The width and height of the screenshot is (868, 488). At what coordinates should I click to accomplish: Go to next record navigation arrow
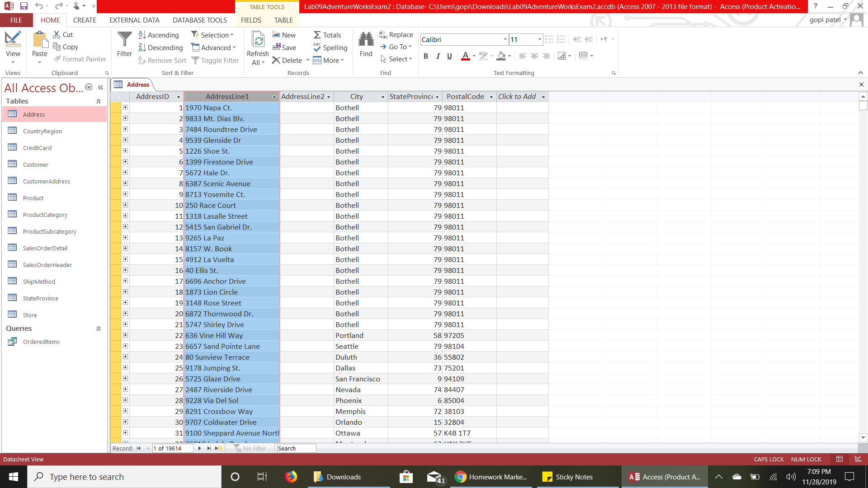tap(199, 448)
